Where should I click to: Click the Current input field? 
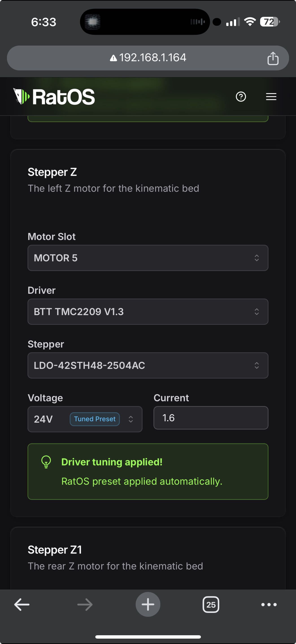[211, 418]
